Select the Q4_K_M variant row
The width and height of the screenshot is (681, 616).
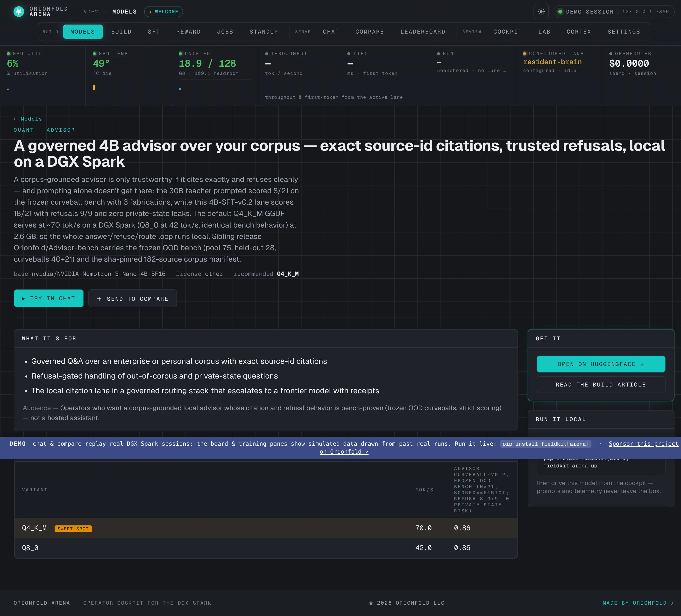click(265, 528)
